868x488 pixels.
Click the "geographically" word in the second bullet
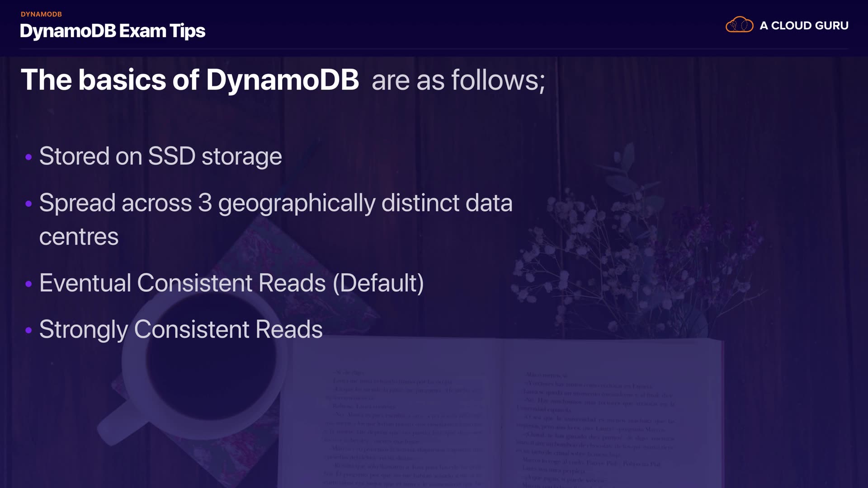pyautogui.click(x=297, y=203)
